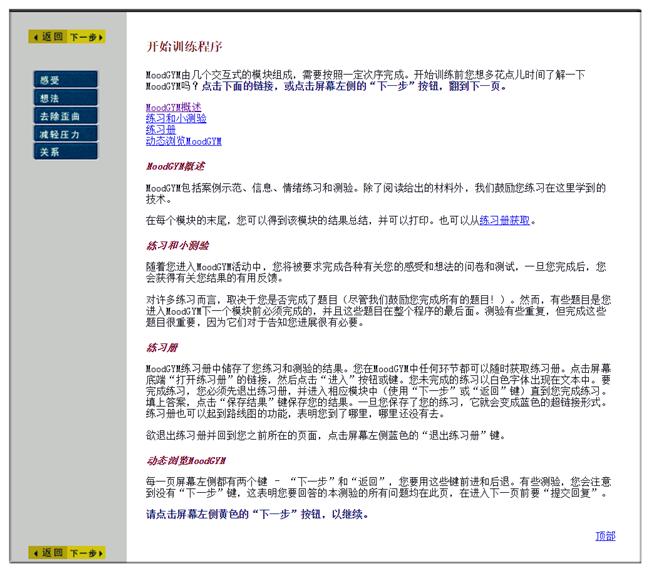Click the bottom 返回 back button
Image resolution: width=650 pixels, height=572 pixels.
pos(48,552)
